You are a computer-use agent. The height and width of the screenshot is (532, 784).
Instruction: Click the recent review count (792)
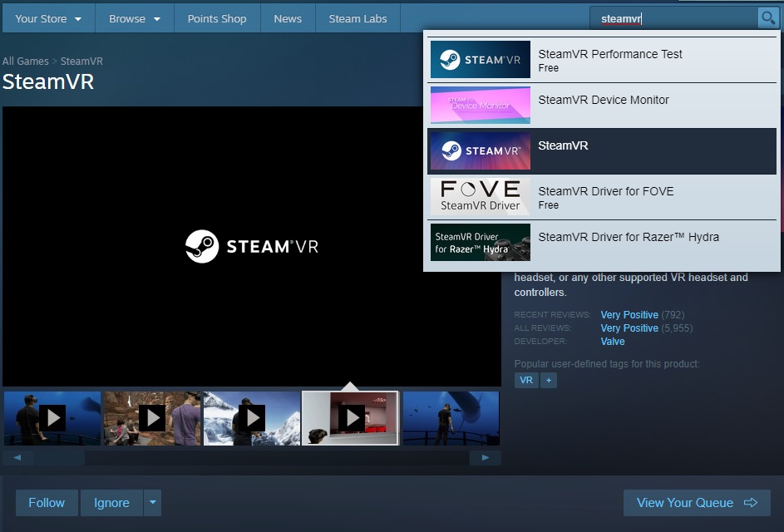pos(673,315)
